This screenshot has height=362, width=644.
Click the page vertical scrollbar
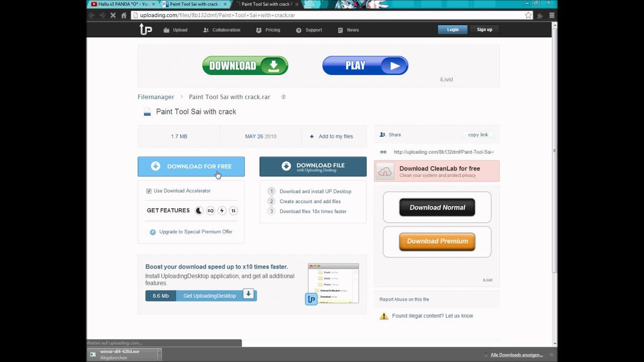pos(554,151)
